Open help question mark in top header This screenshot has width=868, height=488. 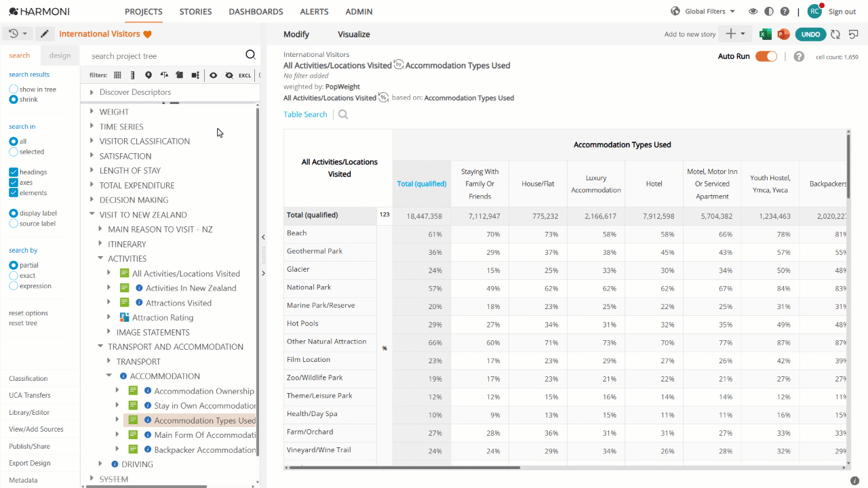[785, 12]
